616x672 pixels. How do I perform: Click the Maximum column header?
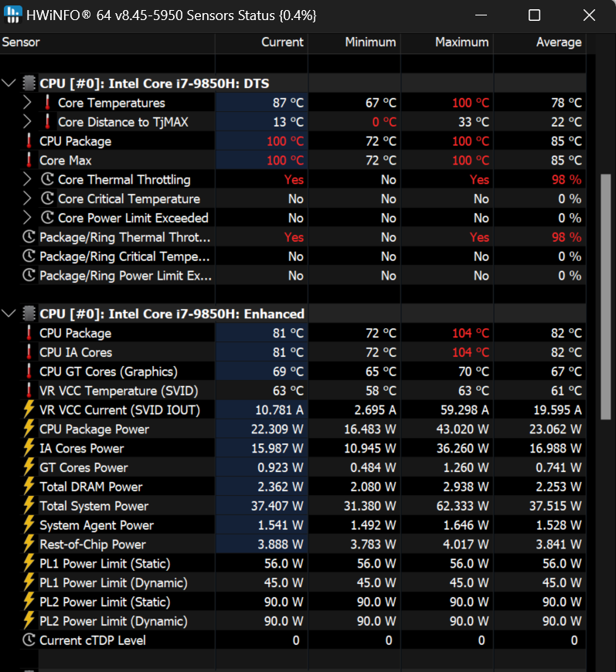(461, 42)
